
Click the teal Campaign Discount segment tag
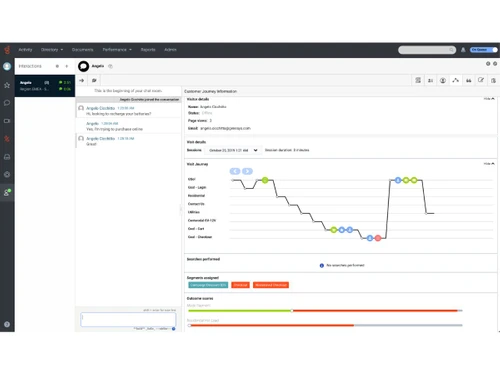tap(208, 285)
